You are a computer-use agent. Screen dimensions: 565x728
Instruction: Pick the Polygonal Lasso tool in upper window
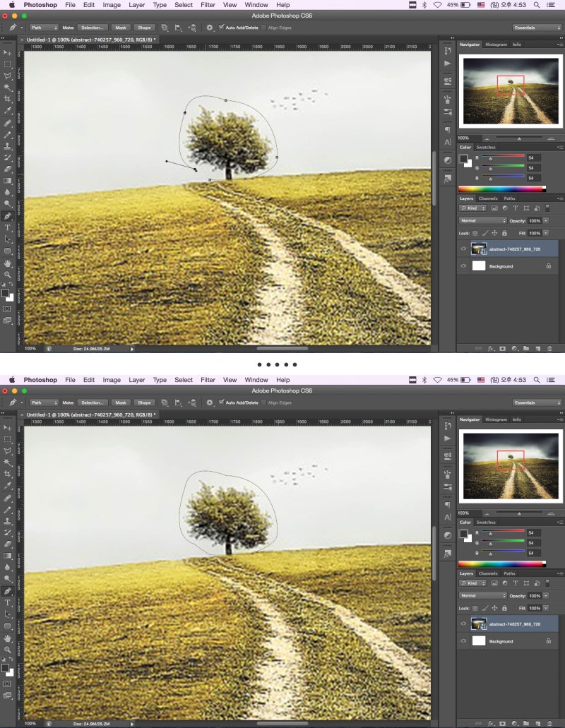pyautogui.click(x=8, y=76)
